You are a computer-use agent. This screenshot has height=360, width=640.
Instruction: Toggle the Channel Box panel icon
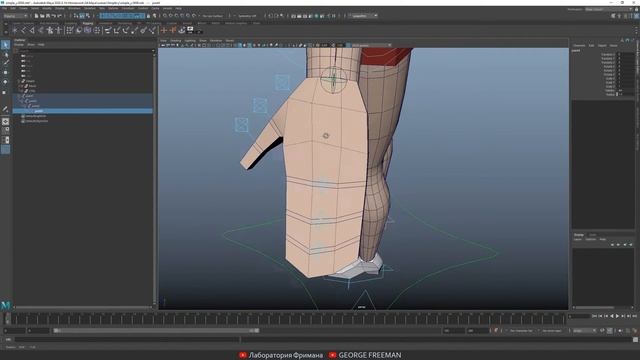point(636,16)
